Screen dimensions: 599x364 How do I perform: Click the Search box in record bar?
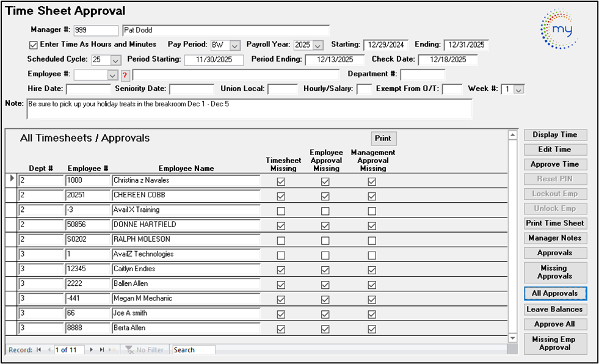point(193,350)
